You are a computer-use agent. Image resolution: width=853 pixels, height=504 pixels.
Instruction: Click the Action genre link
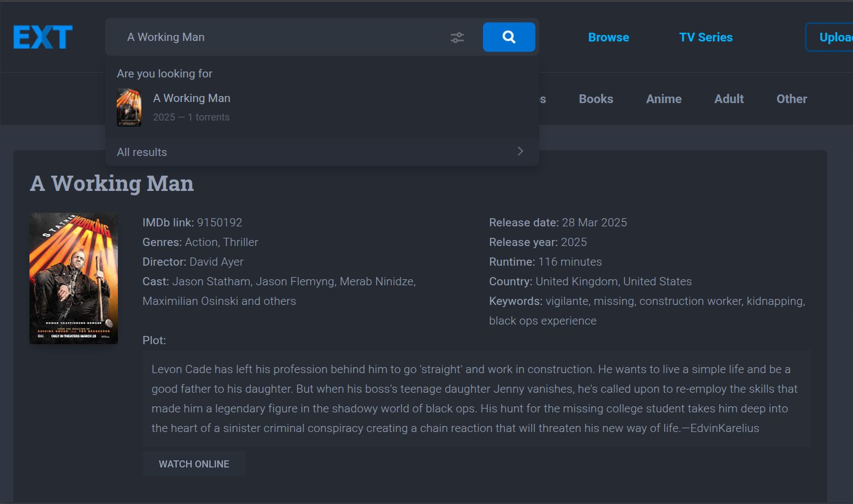coord(201,242)
